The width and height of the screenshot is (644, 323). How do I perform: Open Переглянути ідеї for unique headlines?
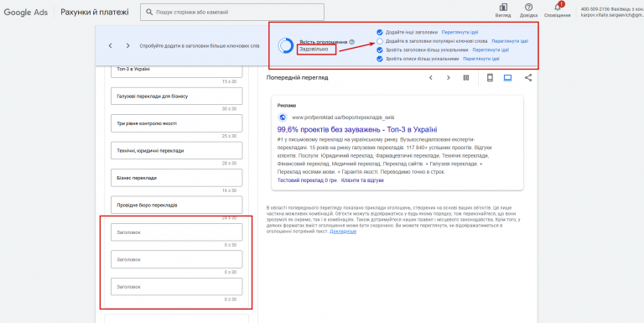tap(491, 50)
